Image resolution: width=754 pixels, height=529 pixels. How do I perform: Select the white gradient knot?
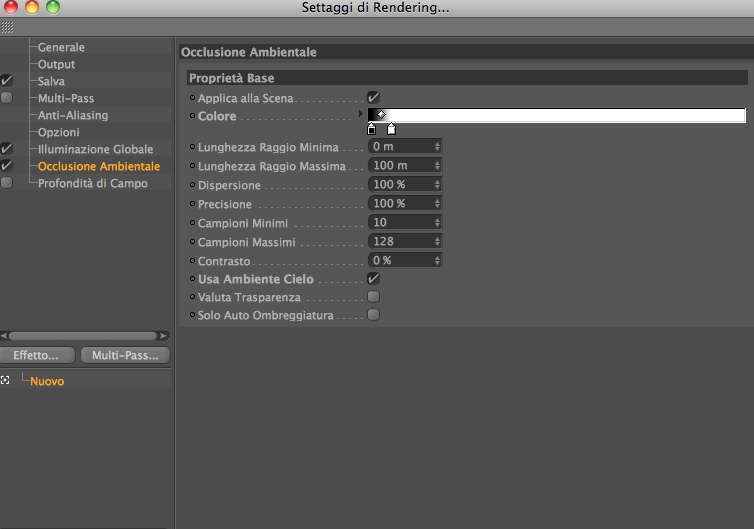coord(391,129)
